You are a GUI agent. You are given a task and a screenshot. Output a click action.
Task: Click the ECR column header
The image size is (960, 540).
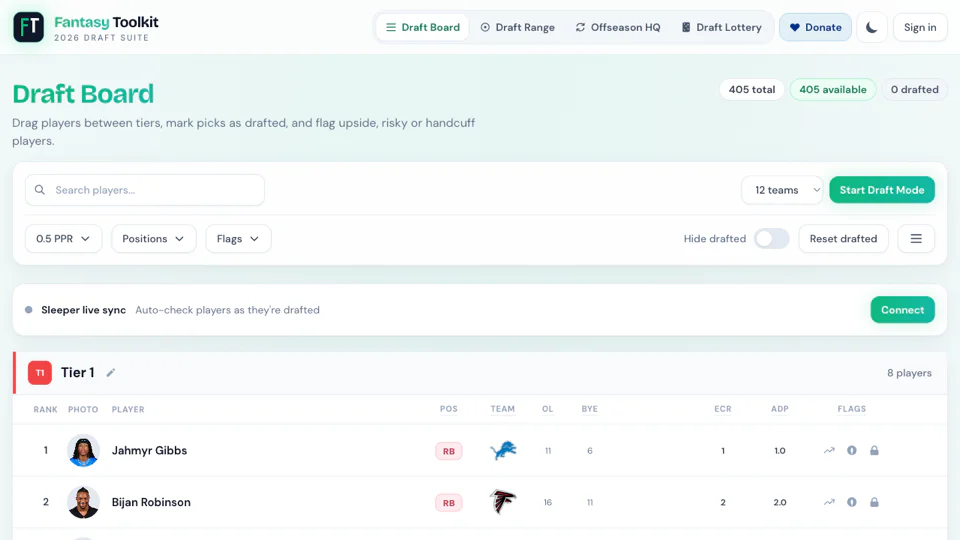point(722,409)
